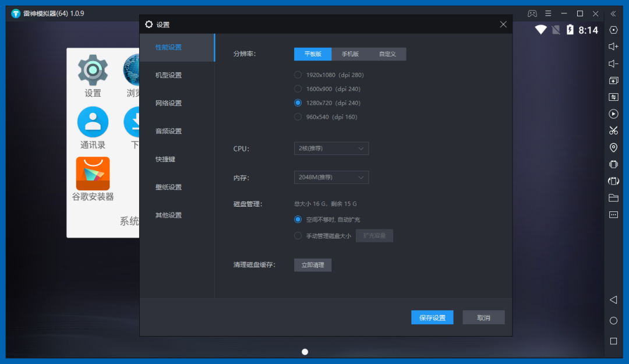Click the volume up icon in sidebar
The width and height of the screenshot is (629, 364).
coord(613,47)
